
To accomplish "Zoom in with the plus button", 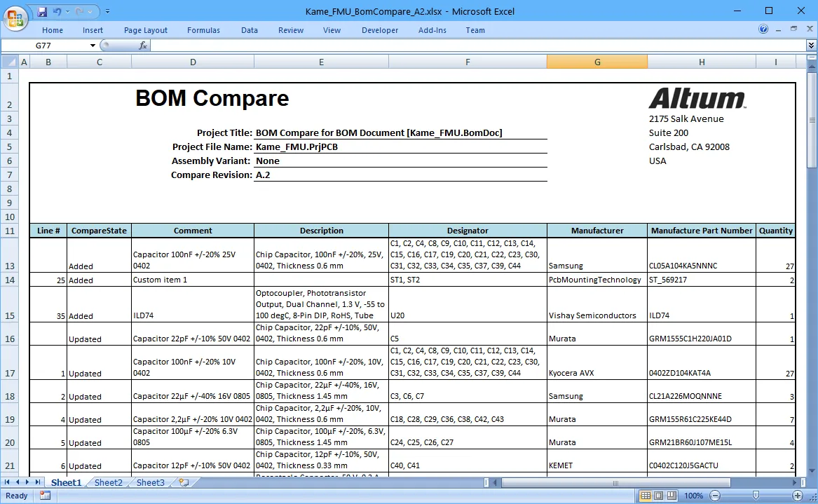I will click(797, 496).
